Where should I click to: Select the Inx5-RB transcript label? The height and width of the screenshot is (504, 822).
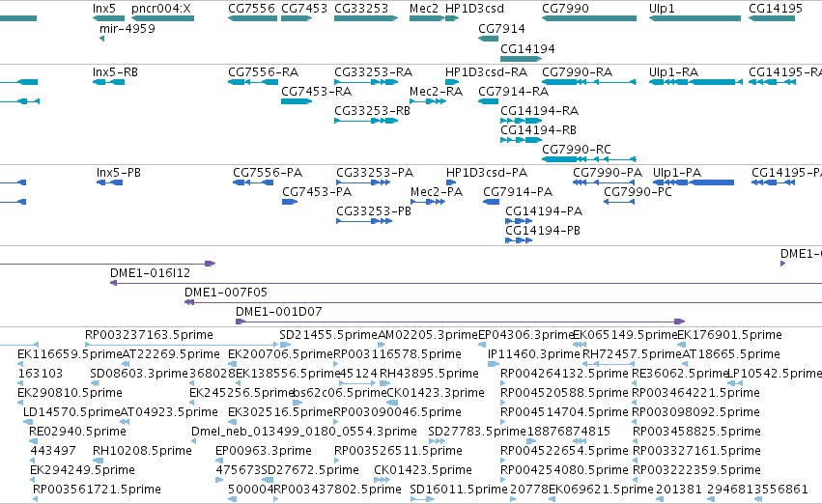115,71
